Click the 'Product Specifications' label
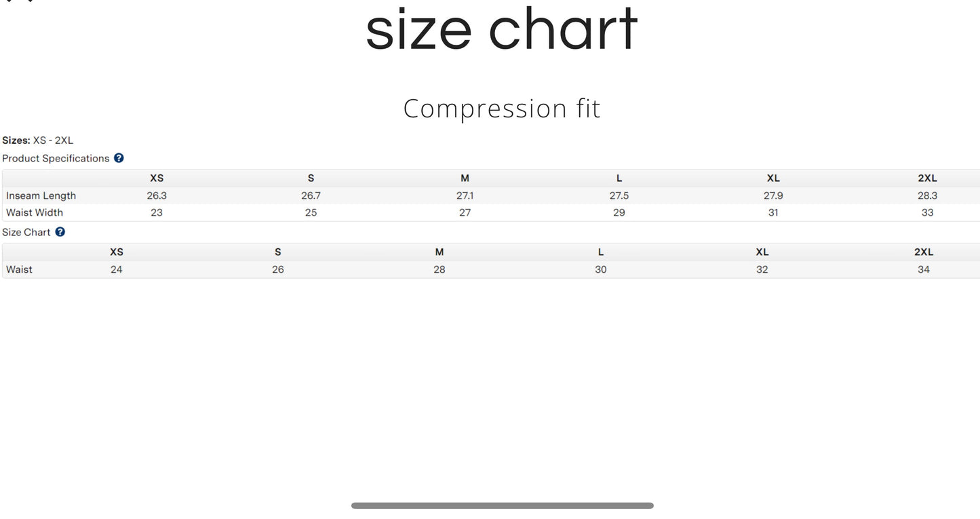The height and width of the screenshot is (519, 980). pos(56,158)
